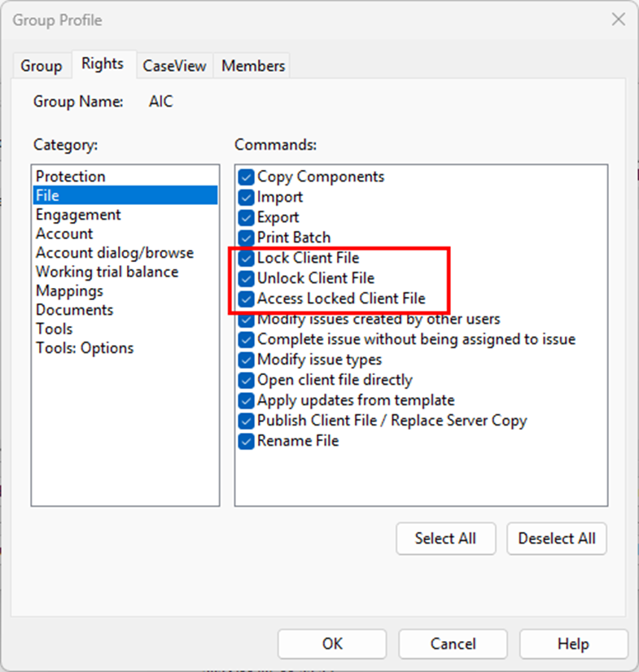
Task: Select the Protection category
Action: [71, 177]
